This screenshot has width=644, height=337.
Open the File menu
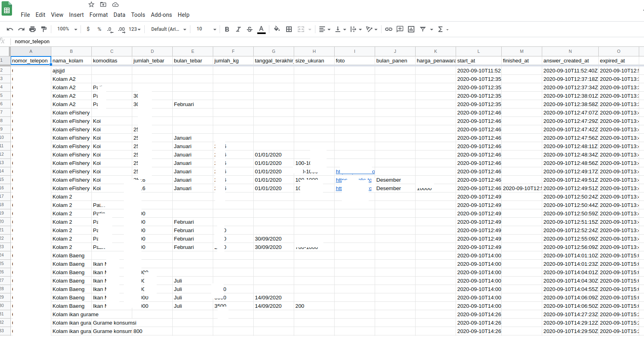tap(25, 15)
